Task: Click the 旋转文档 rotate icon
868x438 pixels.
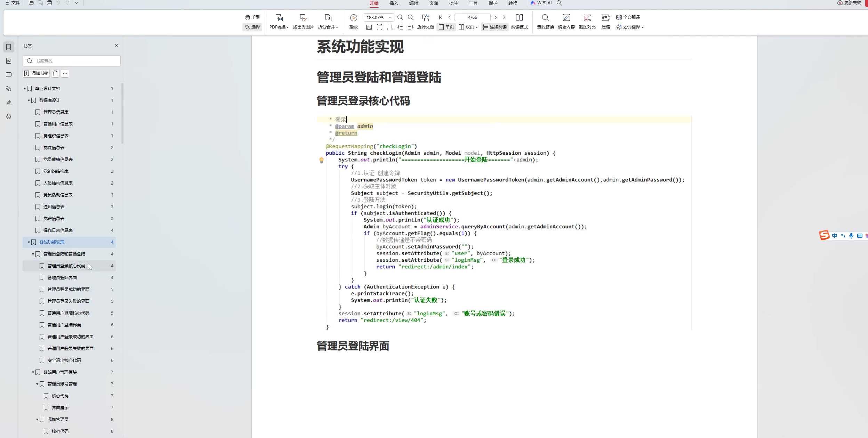Action: (425, 18)
